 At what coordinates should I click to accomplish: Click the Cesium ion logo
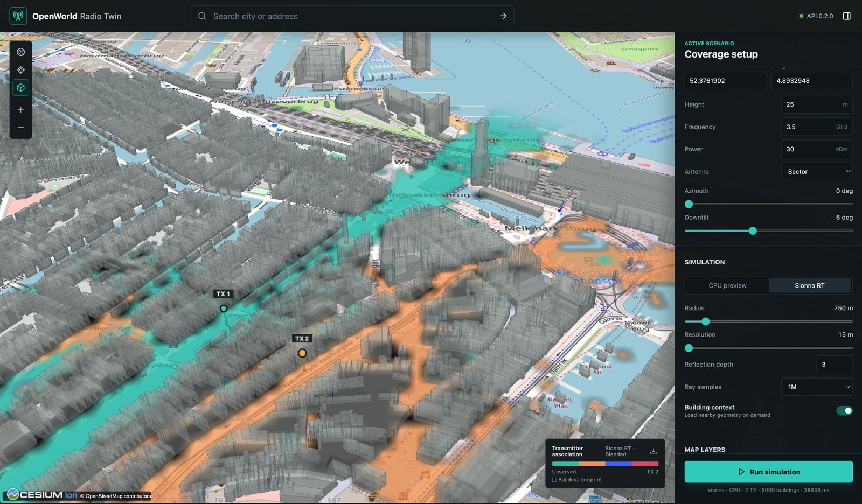tap(42, 495)
